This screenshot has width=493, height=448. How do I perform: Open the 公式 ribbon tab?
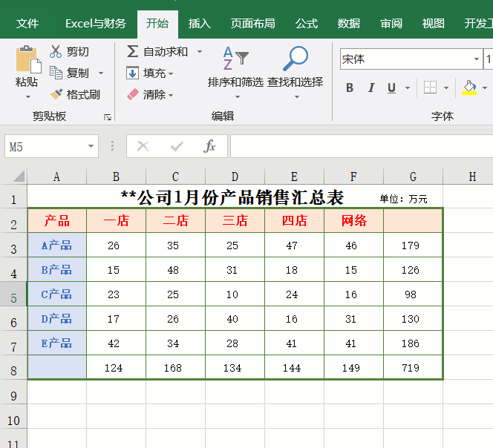(306, 23)
